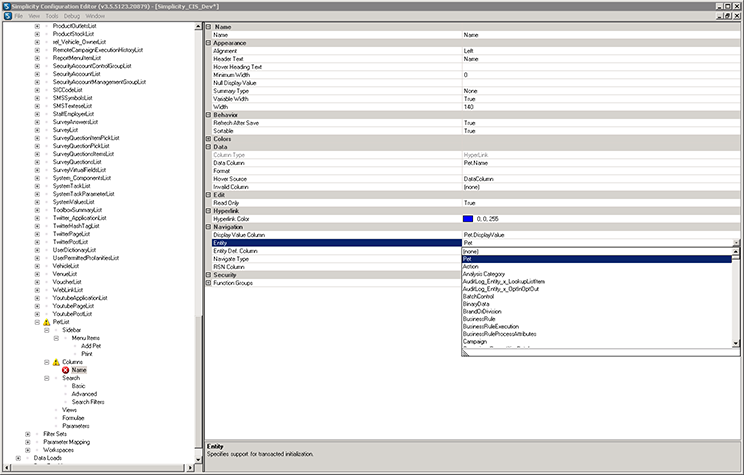
Task: Choose BusinessRule from the dropdown list
Action: tap(596, 319)
